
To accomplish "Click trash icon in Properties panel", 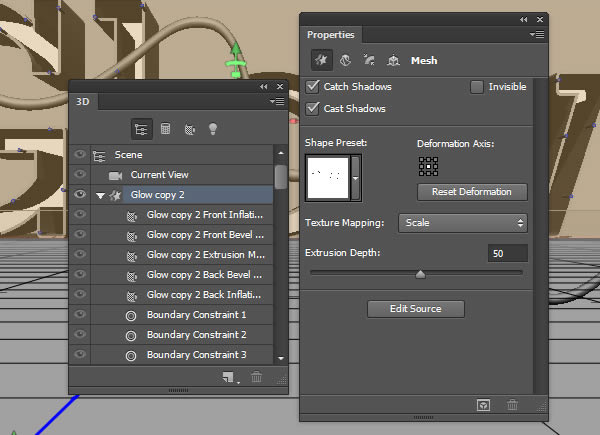I will 512,405.
